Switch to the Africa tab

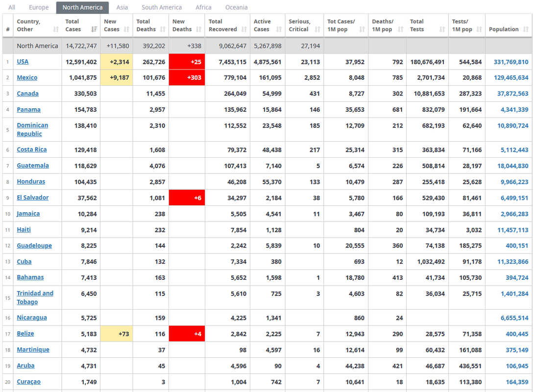[x=203, y=7]
